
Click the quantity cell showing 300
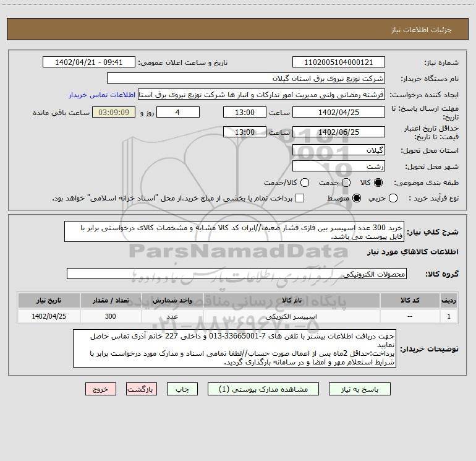point(111,316)
